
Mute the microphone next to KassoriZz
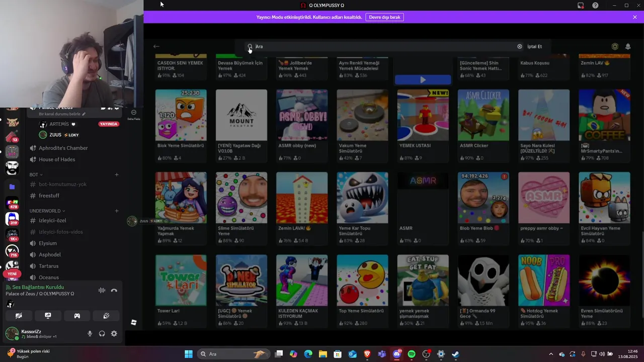tap(90, 333)
